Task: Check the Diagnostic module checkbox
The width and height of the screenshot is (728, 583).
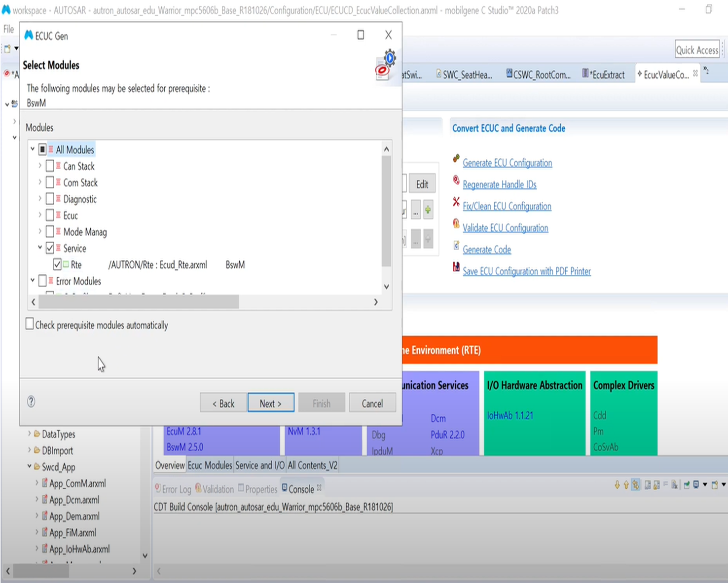Action: [x=50, y=199]
